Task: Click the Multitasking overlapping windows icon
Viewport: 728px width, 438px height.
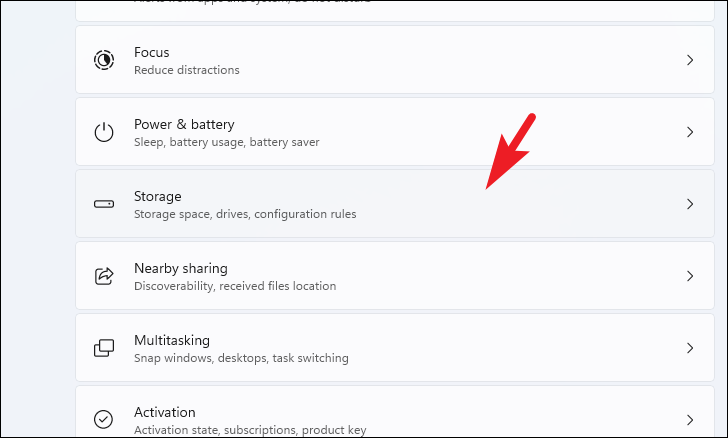Action: (x=104, y=348)
